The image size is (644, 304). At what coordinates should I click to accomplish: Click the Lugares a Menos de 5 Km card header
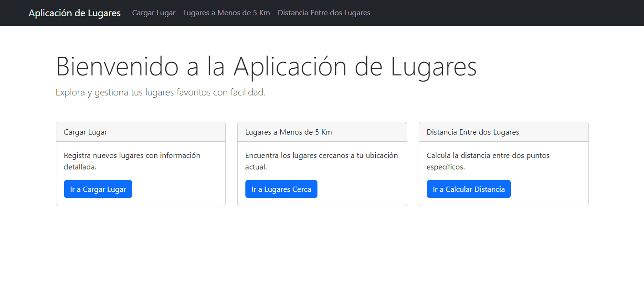(x=288, y=132)
